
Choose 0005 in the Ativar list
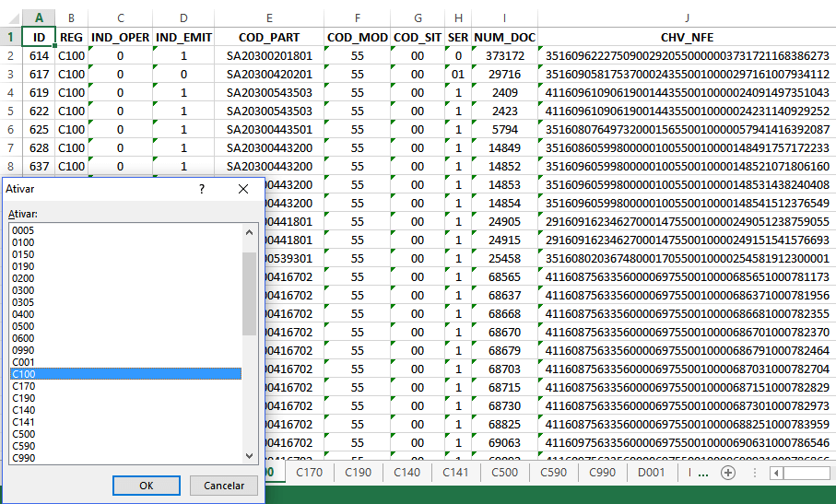point(23,230)
